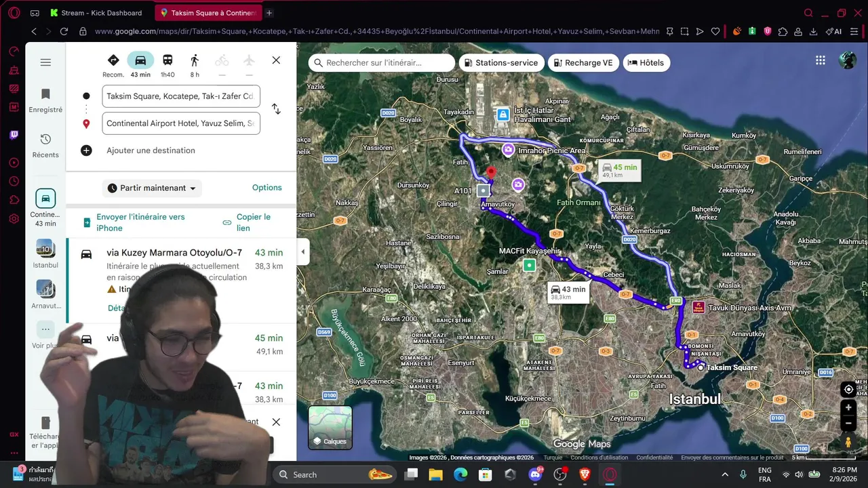868x488 pixels.
Task: Open Opera sidebar history clock
Action: 14,181
